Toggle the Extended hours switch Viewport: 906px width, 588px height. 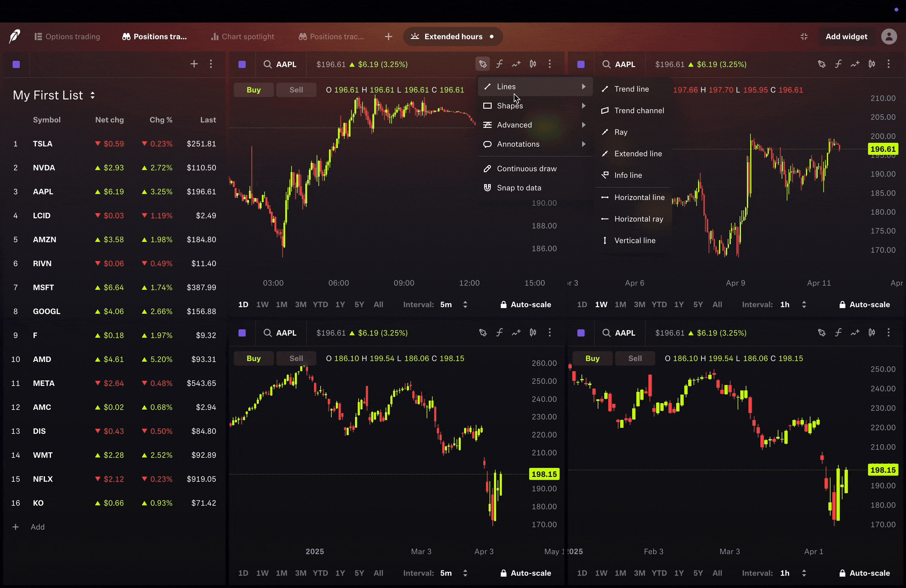coord(453,37)
